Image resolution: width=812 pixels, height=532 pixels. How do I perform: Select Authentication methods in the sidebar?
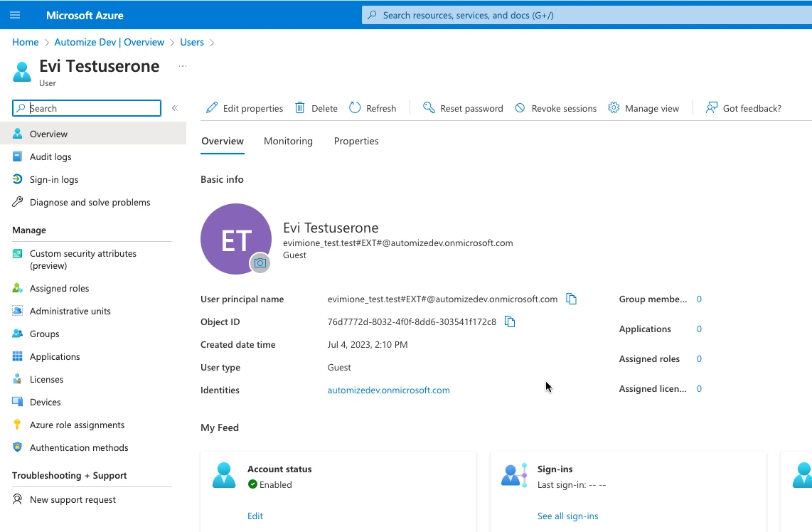tap(79, 447)
